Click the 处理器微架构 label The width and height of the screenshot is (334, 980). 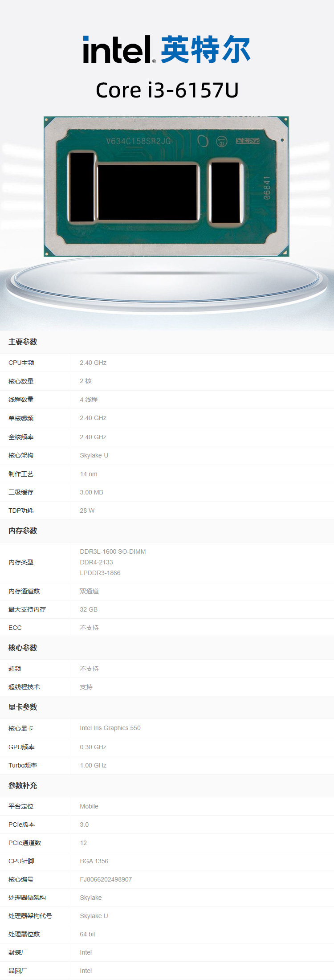(x=27, y=898)
